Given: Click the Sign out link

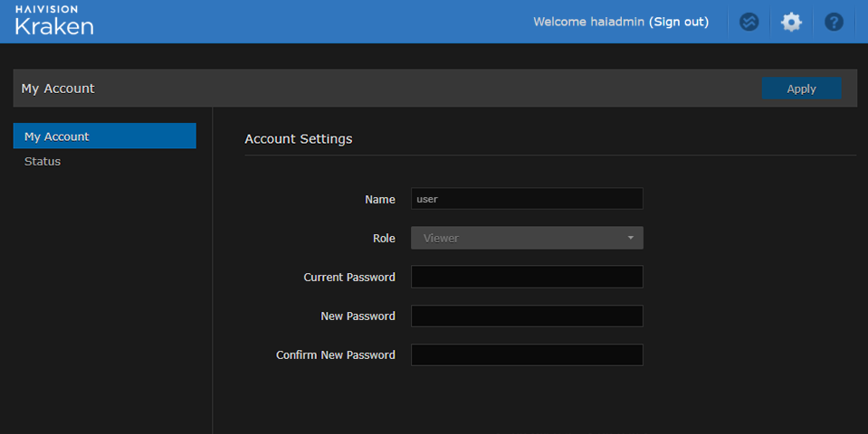Looking at the screenshot, I should [679, 22].
